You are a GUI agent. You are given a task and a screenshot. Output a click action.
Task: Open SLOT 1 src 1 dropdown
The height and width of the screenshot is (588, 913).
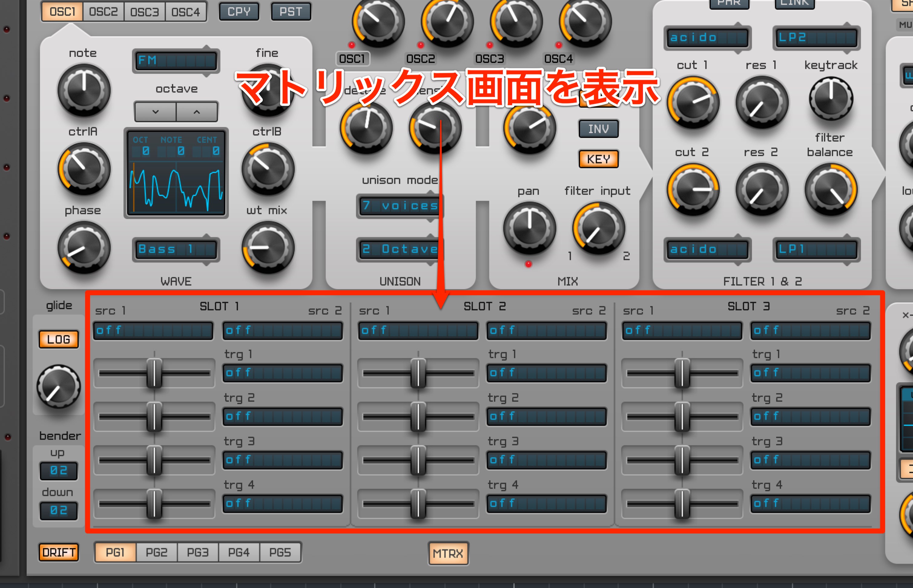click(x=153, y=331)
